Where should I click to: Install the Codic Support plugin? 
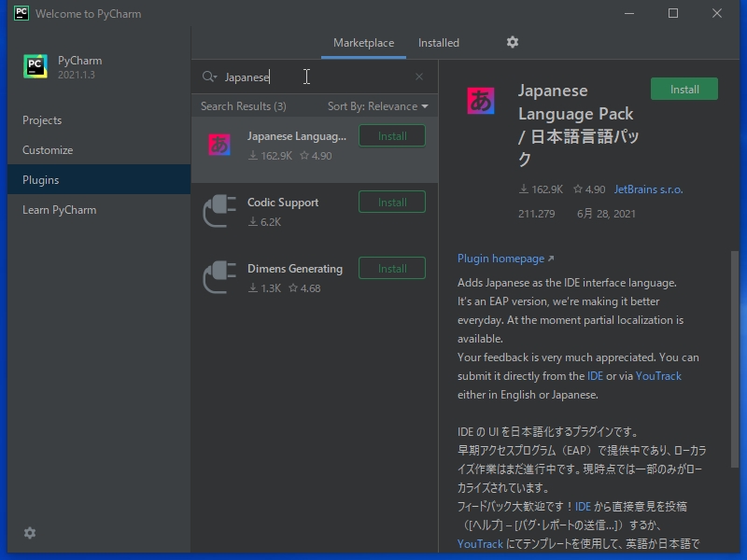(x=392, y=203)
